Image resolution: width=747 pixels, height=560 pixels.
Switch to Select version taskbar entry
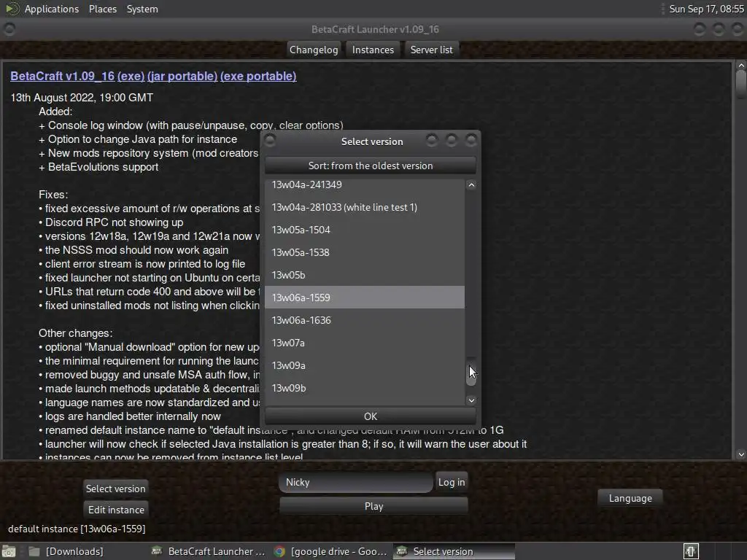click(x=454, y=551)
